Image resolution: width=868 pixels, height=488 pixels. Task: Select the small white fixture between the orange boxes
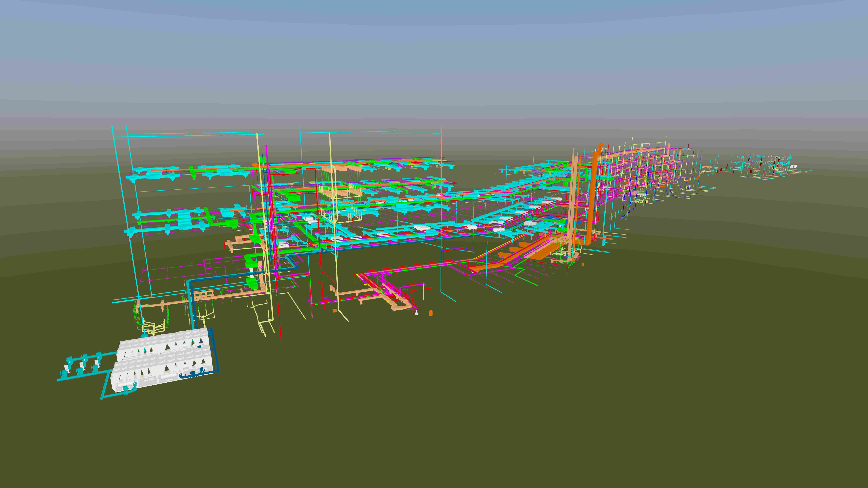click(x=416, y=313)
